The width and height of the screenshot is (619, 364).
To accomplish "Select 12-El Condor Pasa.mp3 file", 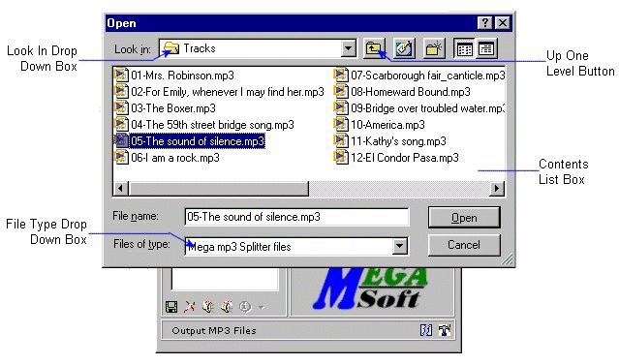I will pyautogui.click(x=396, y=158).
